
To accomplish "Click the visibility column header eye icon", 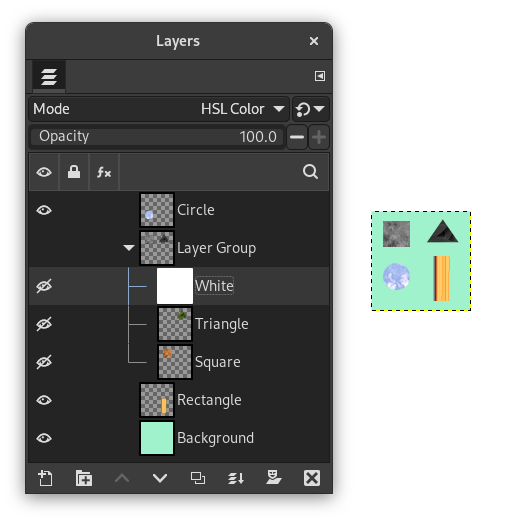I will point(44,172).
